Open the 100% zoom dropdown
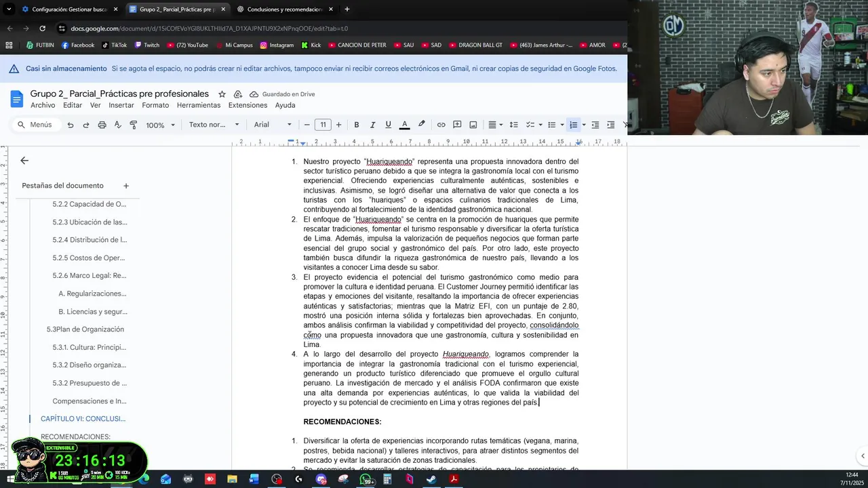Screen dimensions: 868x488 (x=161, y=125)
